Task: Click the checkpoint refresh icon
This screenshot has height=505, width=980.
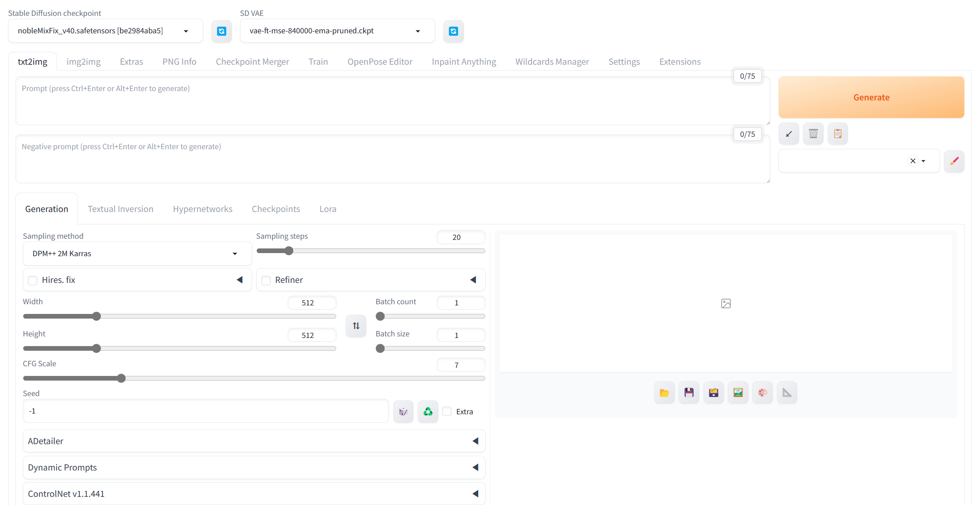Action: (221, 31)
